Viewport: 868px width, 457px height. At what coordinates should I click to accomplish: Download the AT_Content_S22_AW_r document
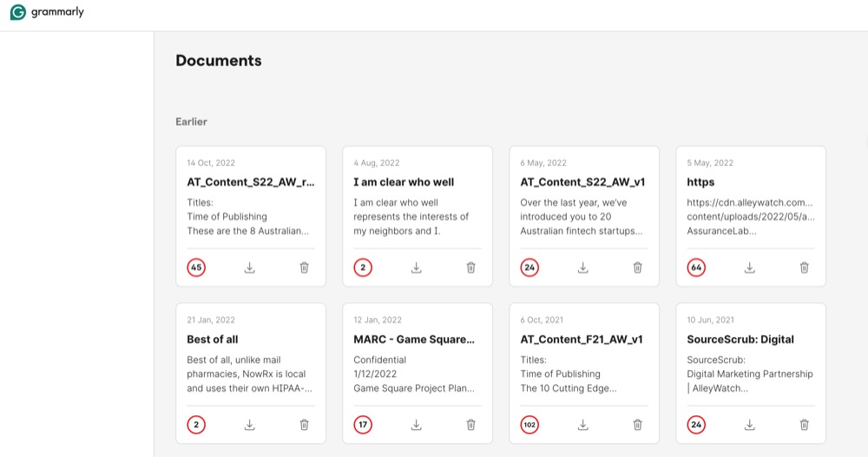250,268
